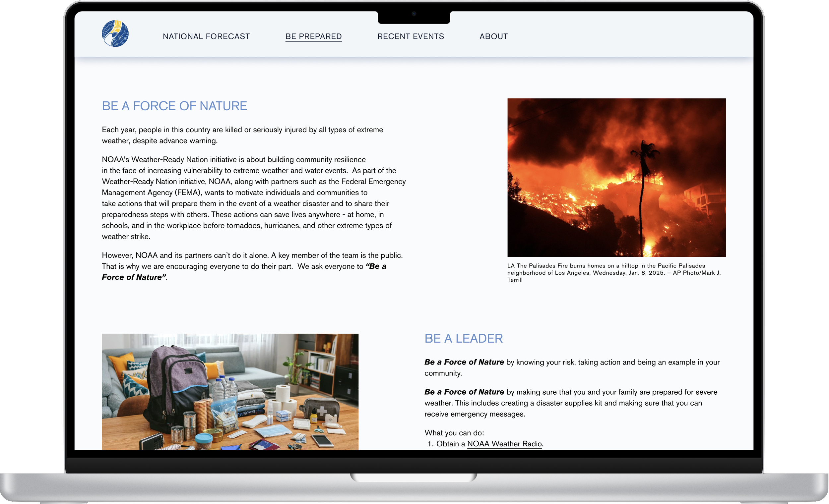829x504 pixels.
Task: Click the 'What you can do:' text
Action: click(x=454, y=433)
